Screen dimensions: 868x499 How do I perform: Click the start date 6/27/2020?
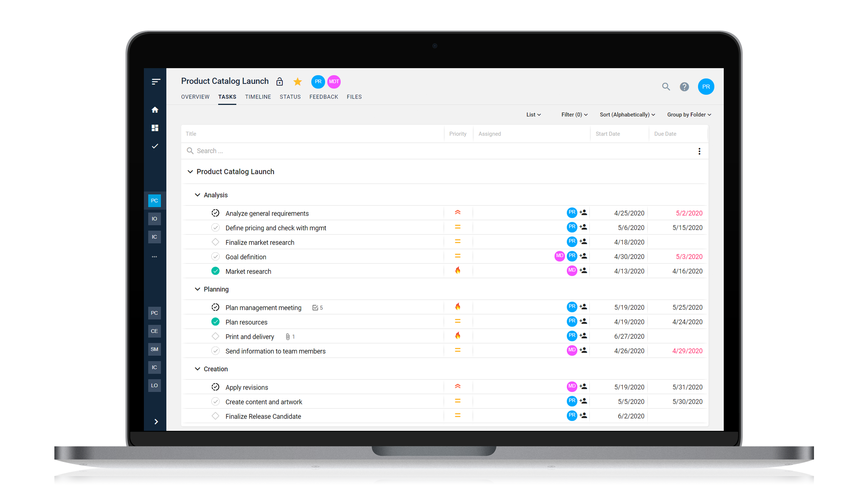(x=629, y=336)
